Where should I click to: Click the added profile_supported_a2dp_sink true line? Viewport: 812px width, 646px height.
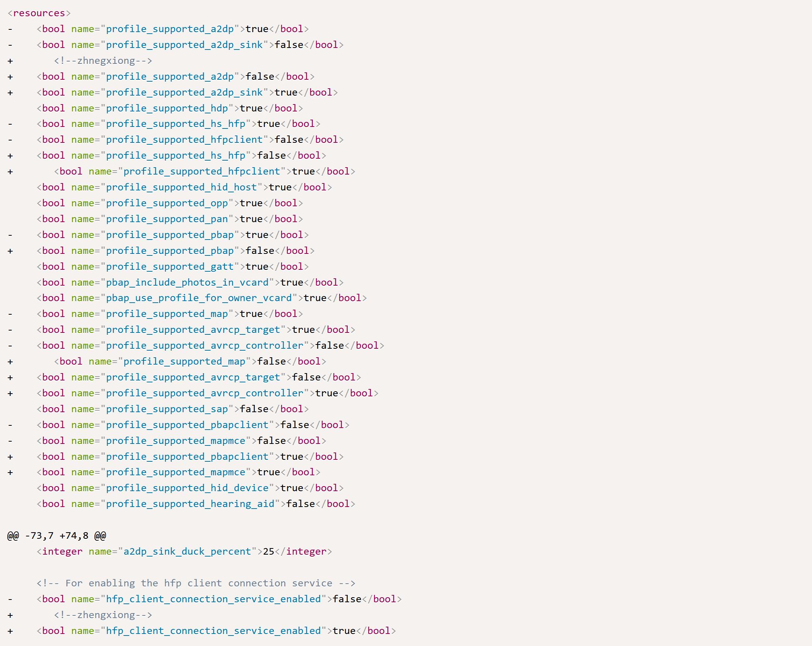point(187,93)
